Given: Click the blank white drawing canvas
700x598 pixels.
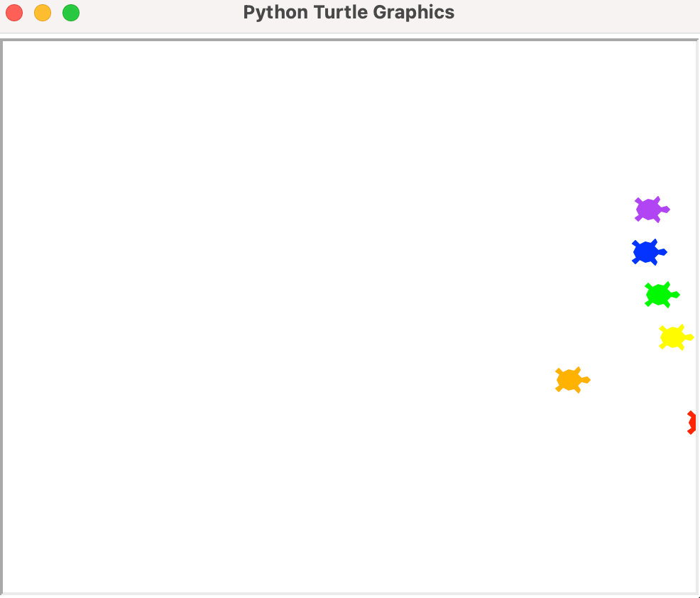Looking at the screenshot, I should (x=284, y=284).
